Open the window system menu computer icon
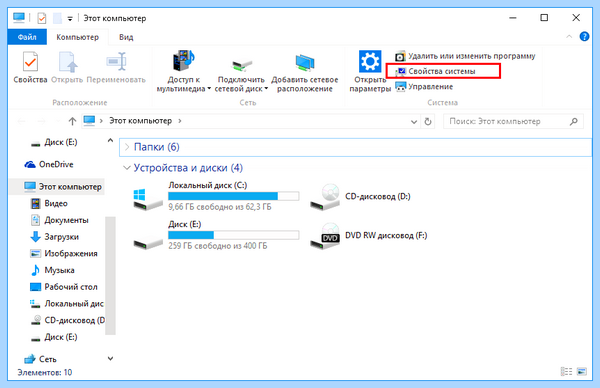 click(19, 18)
